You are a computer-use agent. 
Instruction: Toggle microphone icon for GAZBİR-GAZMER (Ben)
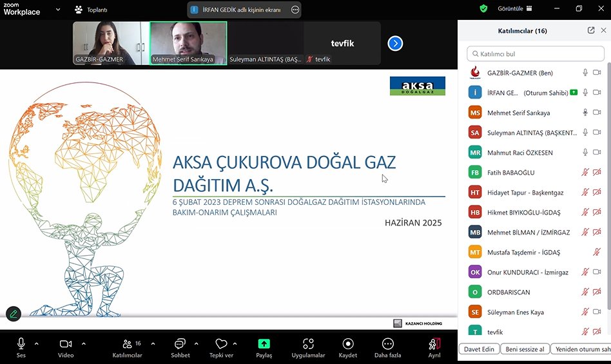click(585, 72)
